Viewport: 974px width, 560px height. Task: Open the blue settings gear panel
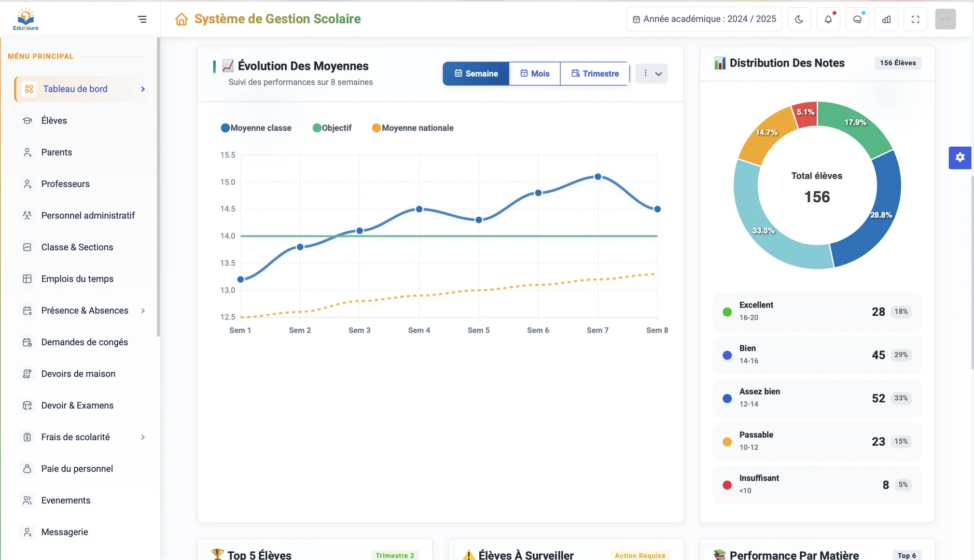pyautogui.click(x=960, y=158)
